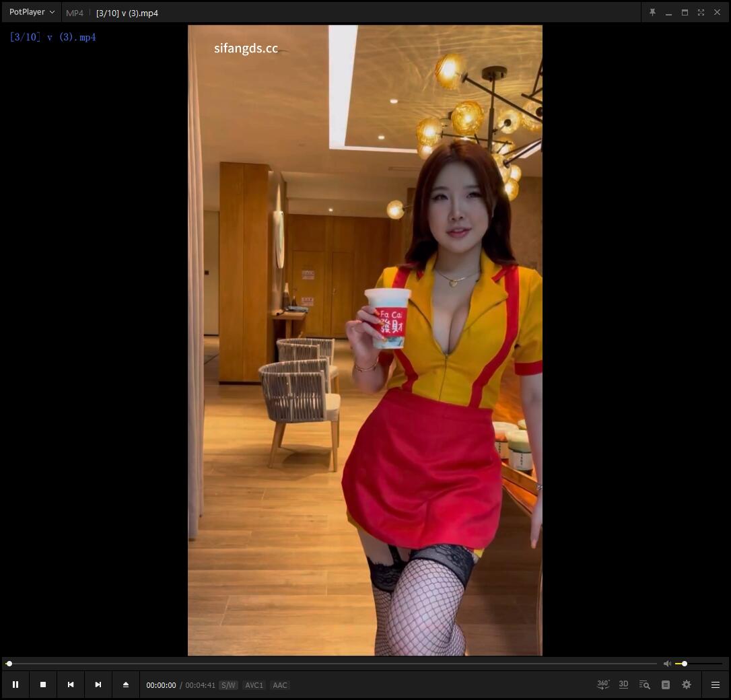Screen dimensions: 731x700
Task: Skip to next file in playlist
Action: click(x=98, y=685)
